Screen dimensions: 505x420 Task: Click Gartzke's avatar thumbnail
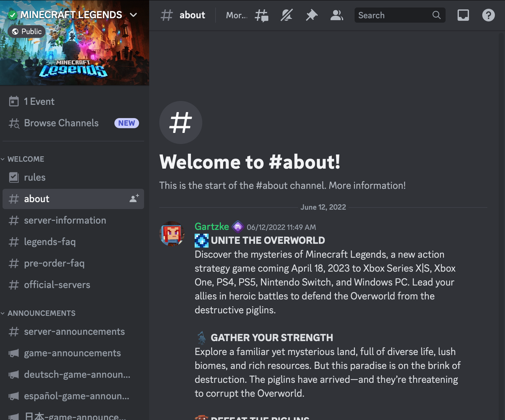(x=172, y=234)
